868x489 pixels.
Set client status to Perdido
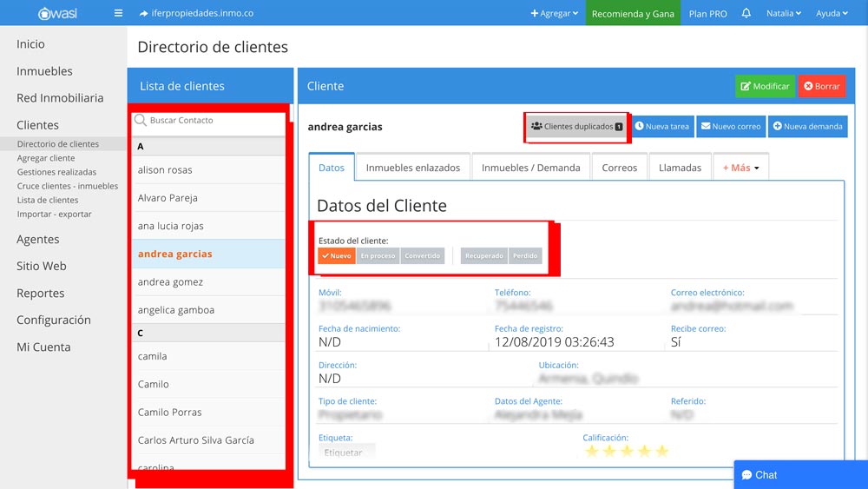(525, 256)
